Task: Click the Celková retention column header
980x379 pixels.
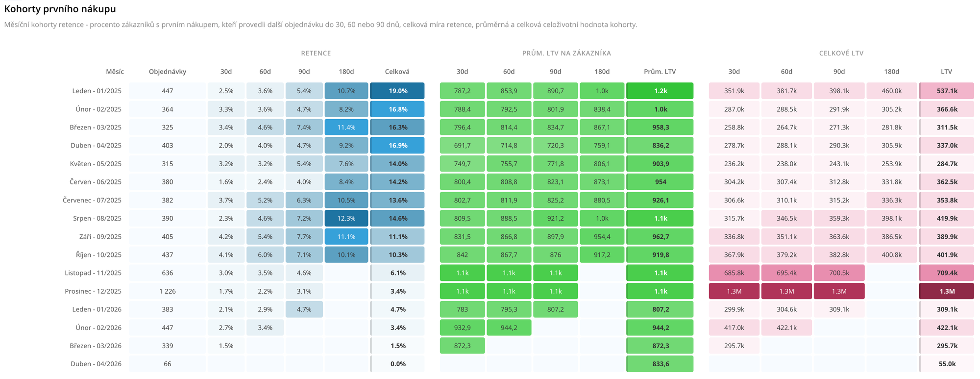Action: pyautogui.click(x=397, y=72)
